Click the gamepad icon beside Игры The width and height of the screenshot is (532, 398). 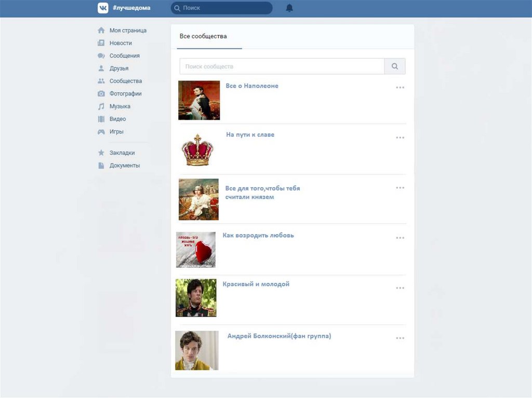(101, 131)
